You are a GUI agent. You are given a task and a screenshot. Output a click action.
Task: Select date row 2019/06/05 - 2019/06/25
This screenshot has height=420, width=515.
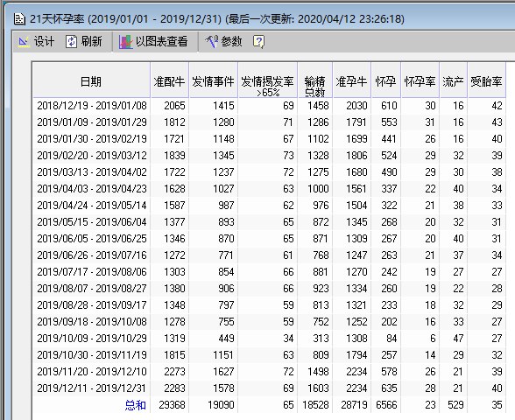92,239
